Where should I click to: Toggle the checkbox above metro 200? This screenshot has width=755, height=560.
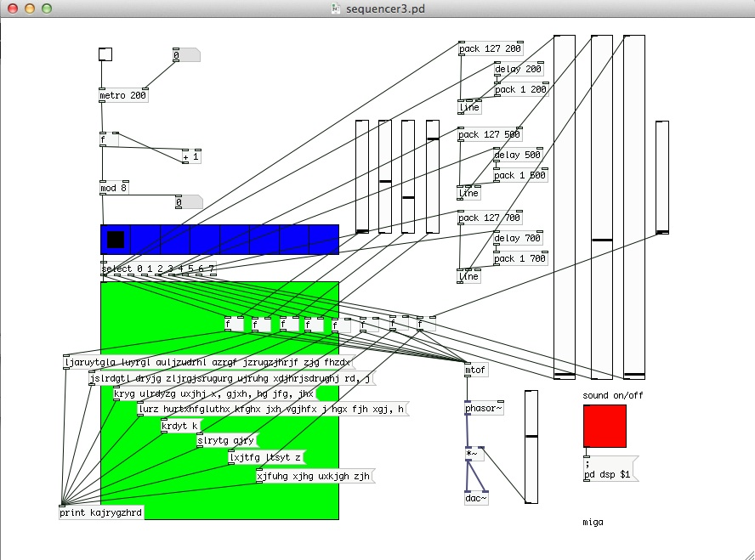105,55
